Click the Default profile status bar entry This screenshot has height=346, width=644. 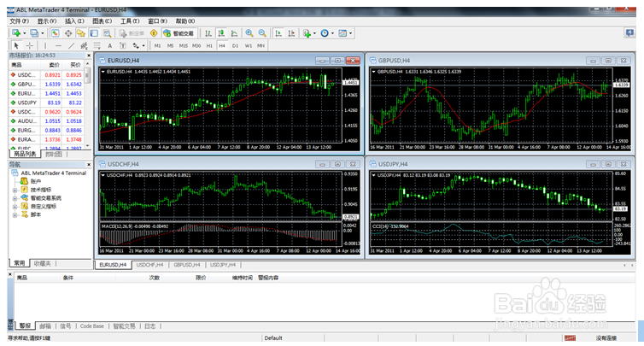coord(273,337)
